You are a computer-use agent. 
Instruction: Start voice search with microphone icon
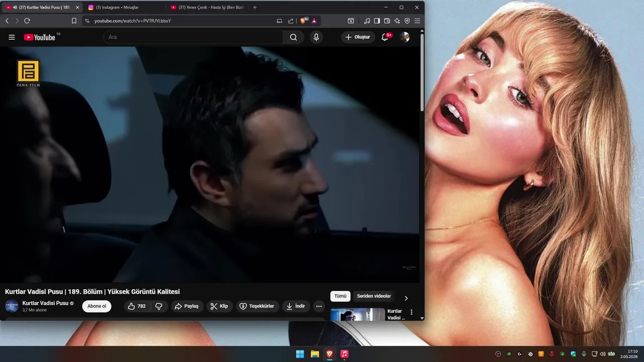point(316,37)
